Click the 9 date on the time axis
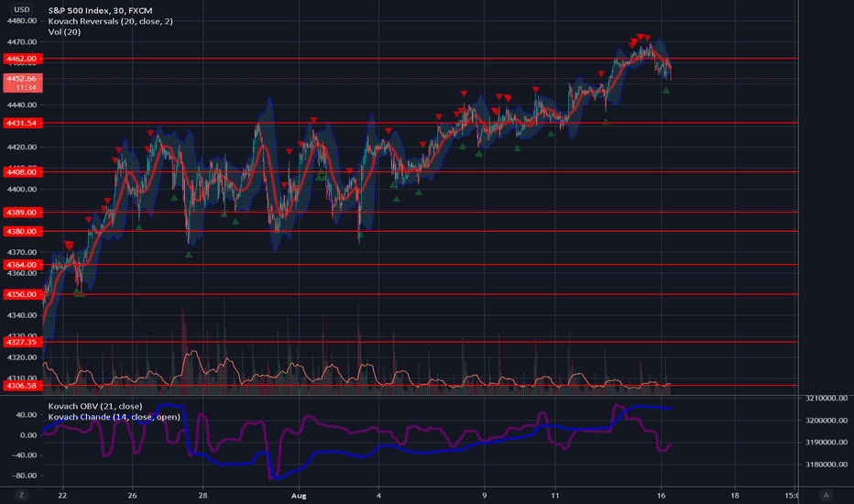854x504 pixels. 484,496
